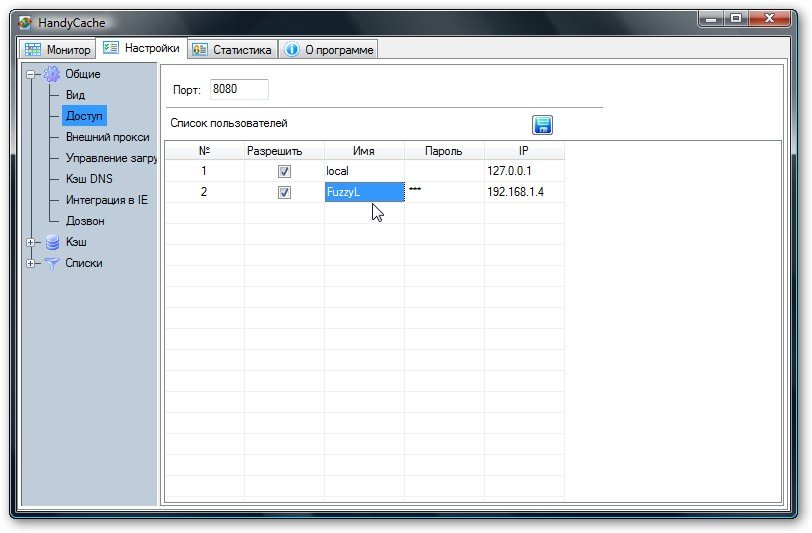Click the Порт input field with 8080
Screen dimensions: 812x533
click(239, 89)
